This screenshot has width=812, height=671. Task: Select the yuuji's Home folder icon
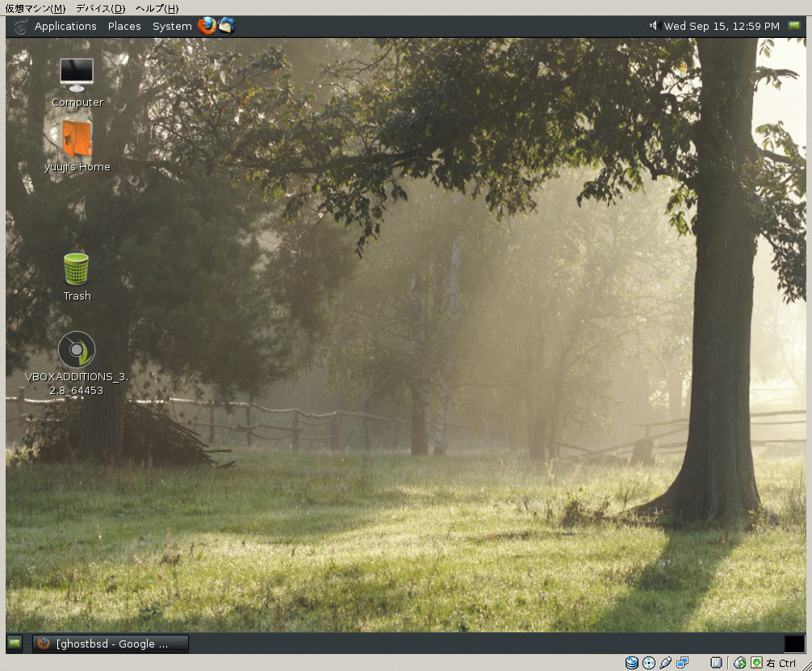point(77,140)
